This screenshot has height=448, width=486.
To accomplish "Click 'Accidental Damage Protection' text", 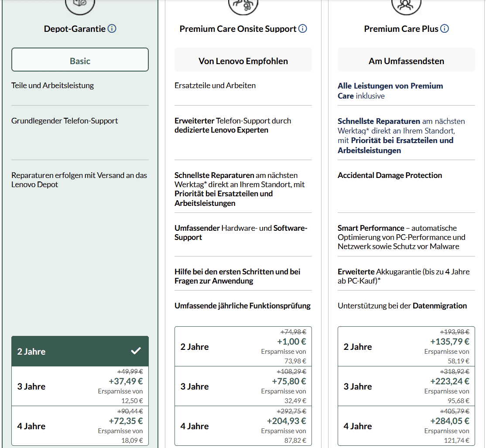I will [x=390, y=175].
